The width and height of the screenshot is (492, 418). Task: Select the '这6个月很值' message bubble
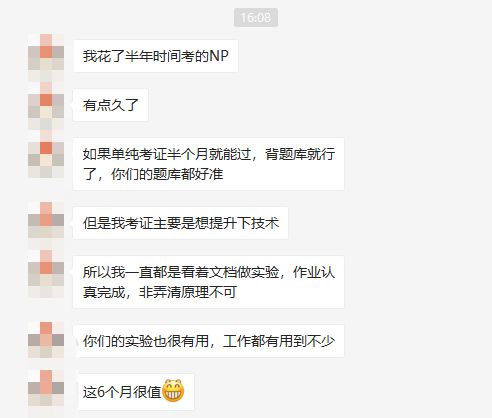click(x=136, y=392)
